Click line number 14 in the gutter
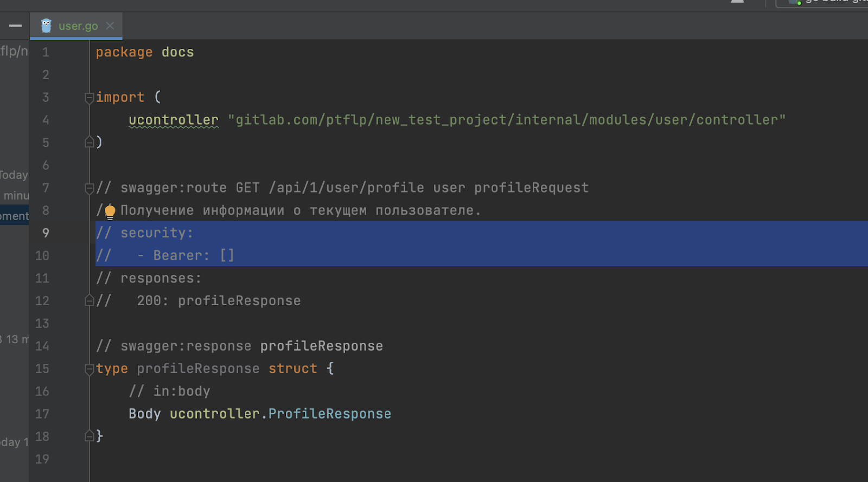The width and height of the screenshot is (868, 482). click(x=42, y=346)
